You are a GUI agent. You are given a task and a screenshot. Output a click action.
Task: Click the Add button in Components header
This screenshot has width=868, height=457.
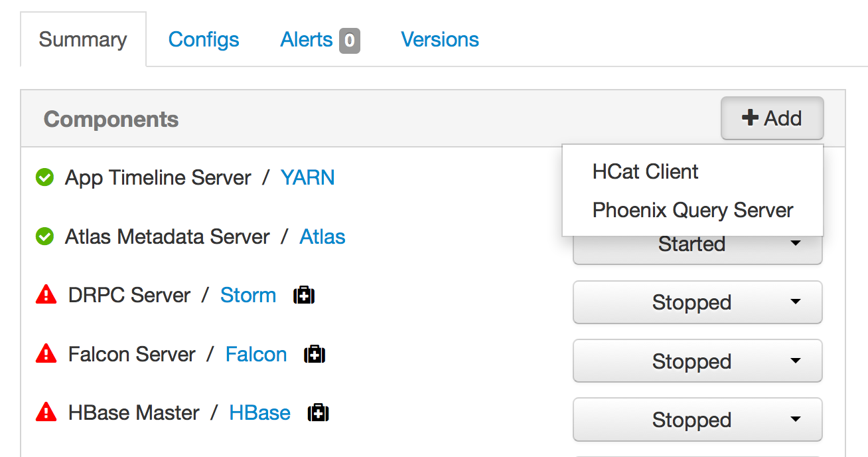(772, 118)
